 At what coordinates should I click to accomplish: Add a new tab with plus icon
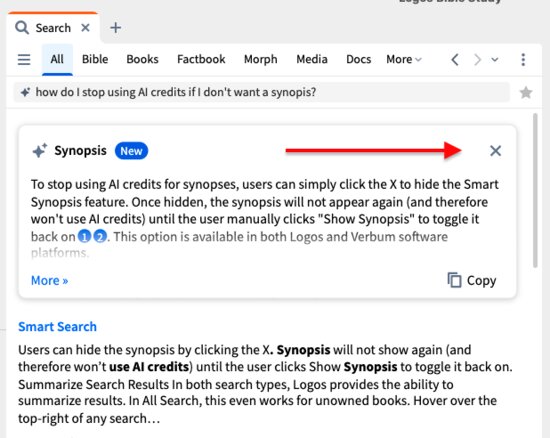115,28
